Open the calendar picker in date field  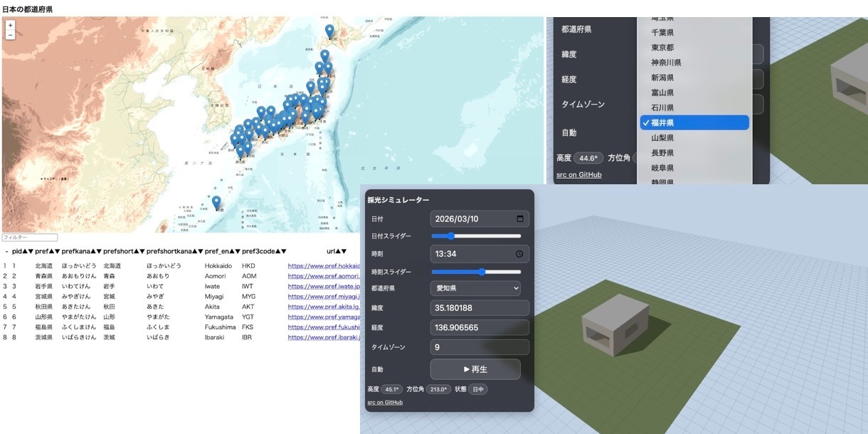click(x=519, y=219)
